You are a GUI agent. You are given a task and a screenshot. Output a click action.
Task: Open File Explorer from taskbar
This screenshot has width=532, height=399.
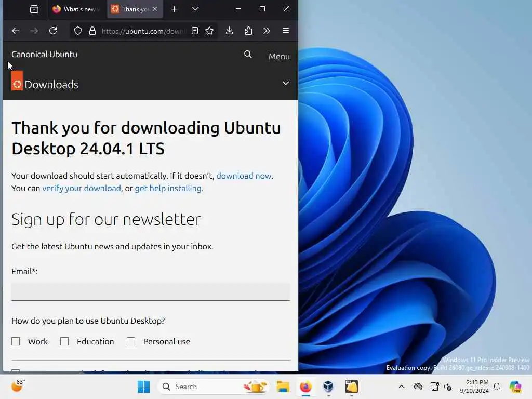pyautogui.click(x=283, y=387)
